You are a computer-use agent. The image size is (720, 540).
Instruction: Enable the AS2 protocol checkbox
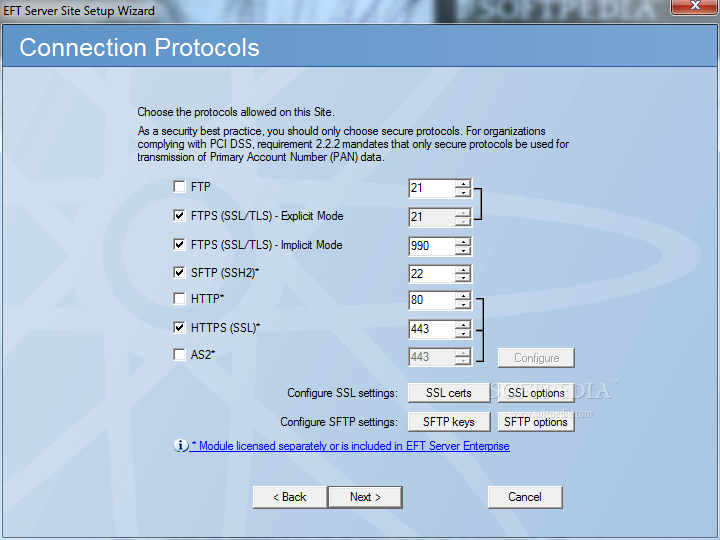pos(179,354)
